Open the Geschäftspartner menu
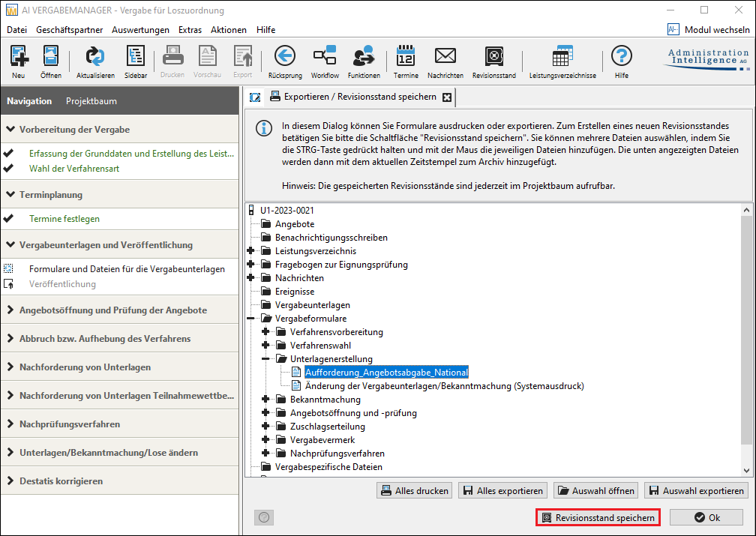756x536 pixels. tap(70, 30)
